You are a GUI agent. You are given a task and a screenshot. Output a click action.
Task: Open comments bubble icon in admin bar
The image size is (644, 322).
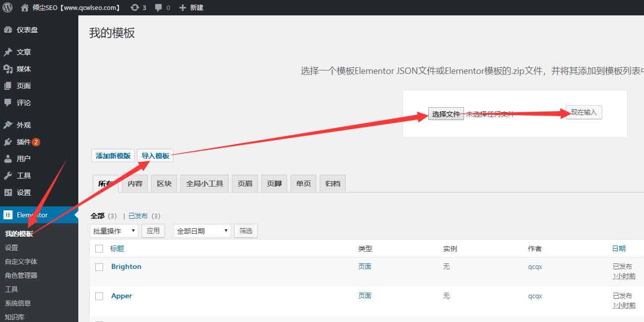159,7
